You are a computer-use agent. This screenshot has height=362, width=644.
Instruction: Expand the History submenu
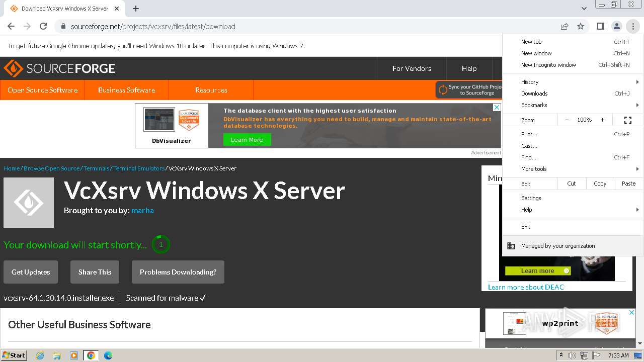click(573, 82)
